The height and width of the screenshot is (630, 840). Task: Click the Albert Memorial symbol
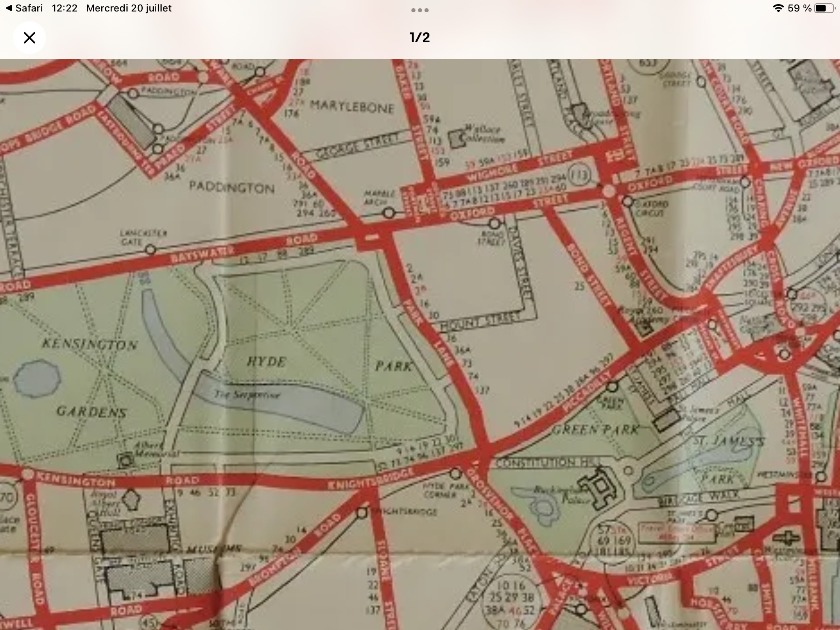click(125, 461)
